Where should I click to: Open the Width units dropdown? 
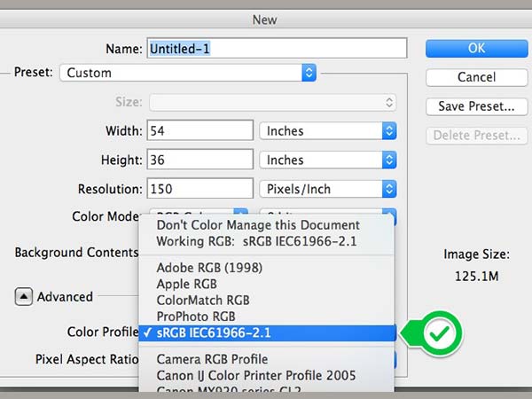point(327,131)
